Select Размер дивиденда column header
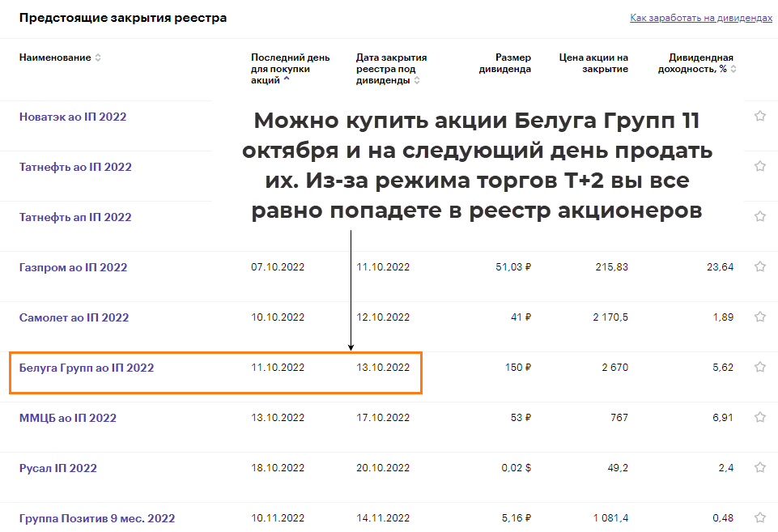This screenshot has width=778, height=532. (x=504, y=63)
